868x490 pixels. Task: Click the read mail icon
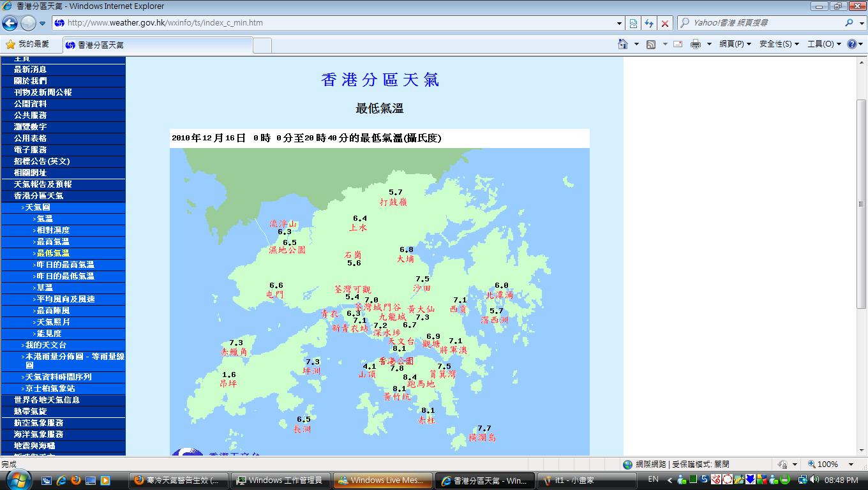point(678,44)
